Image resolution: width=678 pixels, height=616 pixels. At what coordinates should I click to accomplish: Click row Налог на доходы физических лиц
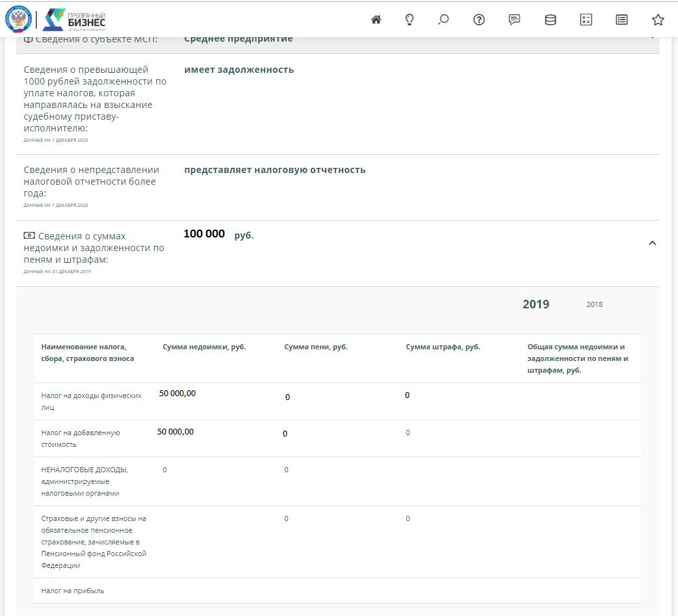click(337, 401)
